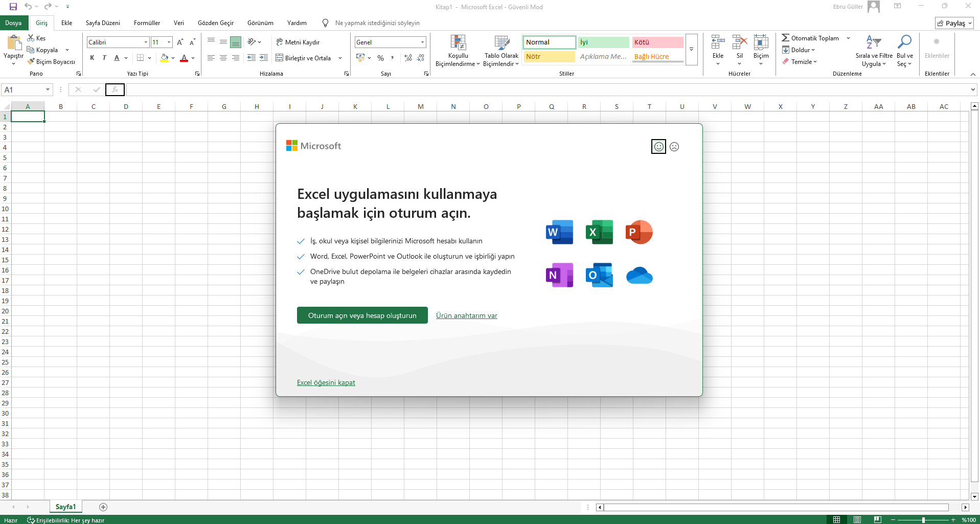
Task: Switch to the Formüller tab
Action: (147, 23)
